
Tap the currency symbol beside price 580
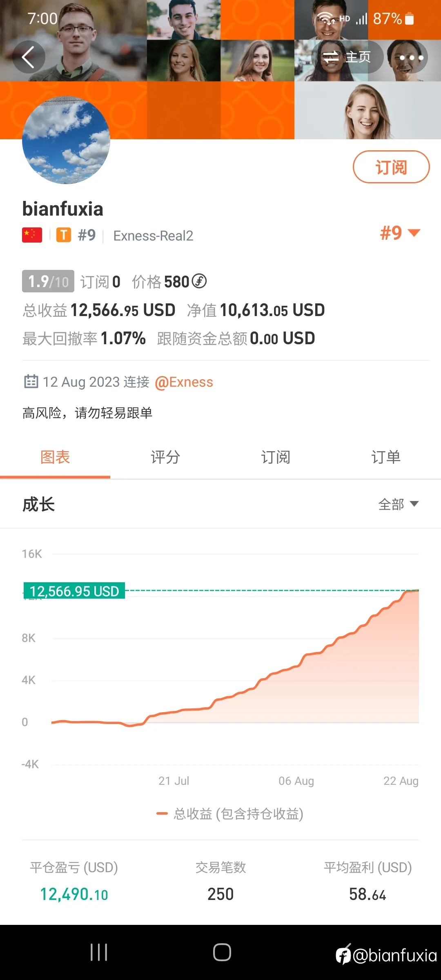pos(199,281)
